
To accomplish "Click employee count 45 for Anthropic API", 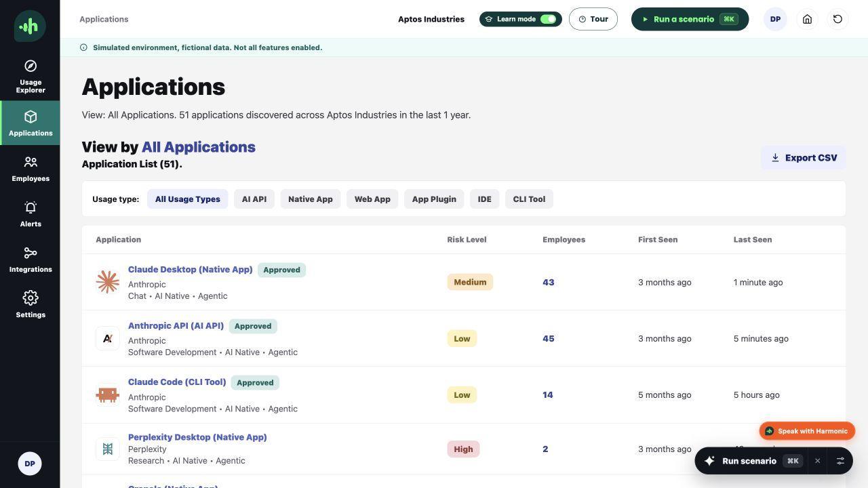I will point(549,338).
